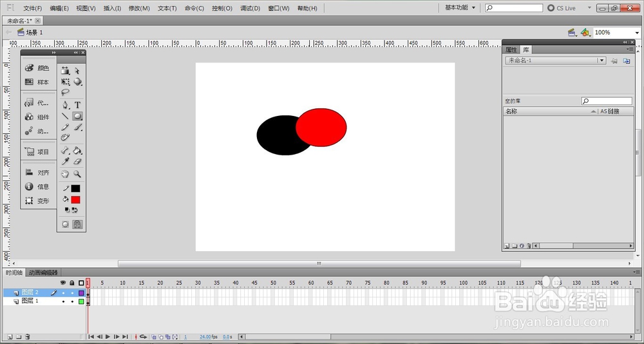
Task: Toggle green outline square of 图层 1
Action: tap(81, 301)
